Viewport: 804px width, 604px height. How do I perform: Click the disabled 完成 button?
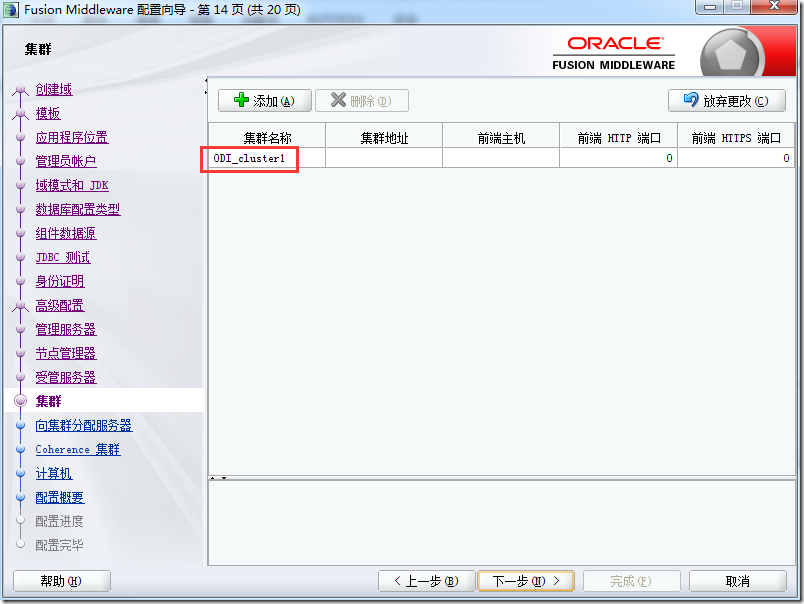point(632,581)
